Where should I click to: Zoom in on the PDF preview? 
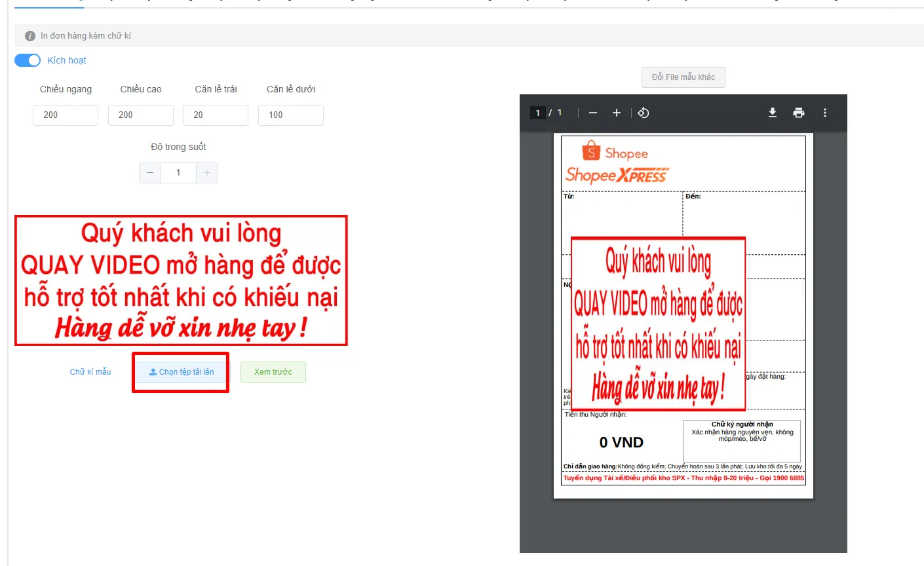(x=617, y=113)
